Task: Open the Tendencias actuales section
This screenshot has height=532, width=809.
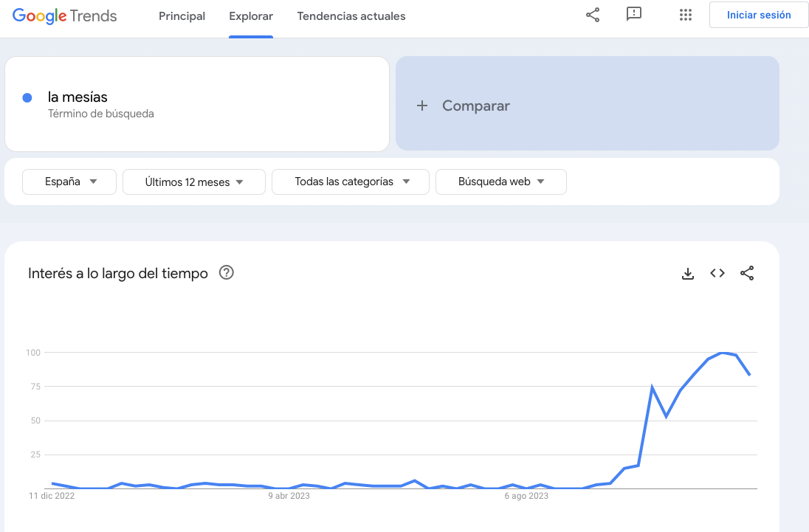Action: coord(351,15)
